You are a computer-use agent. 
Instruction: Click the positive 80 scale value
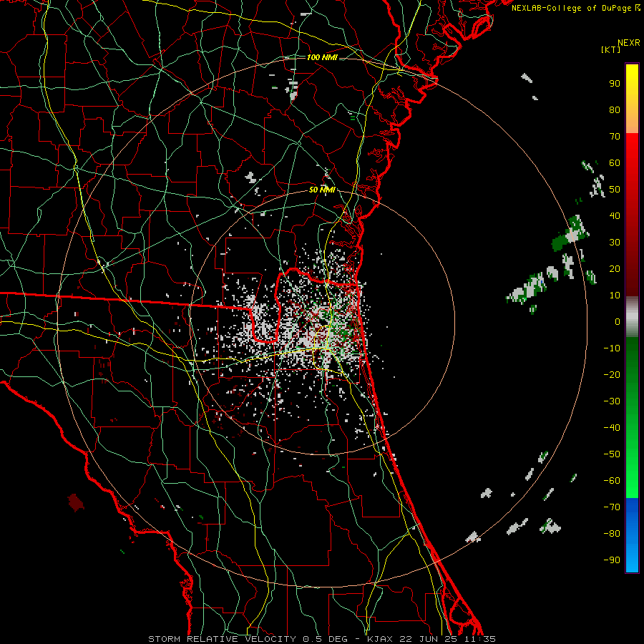[x=615, y=109]
